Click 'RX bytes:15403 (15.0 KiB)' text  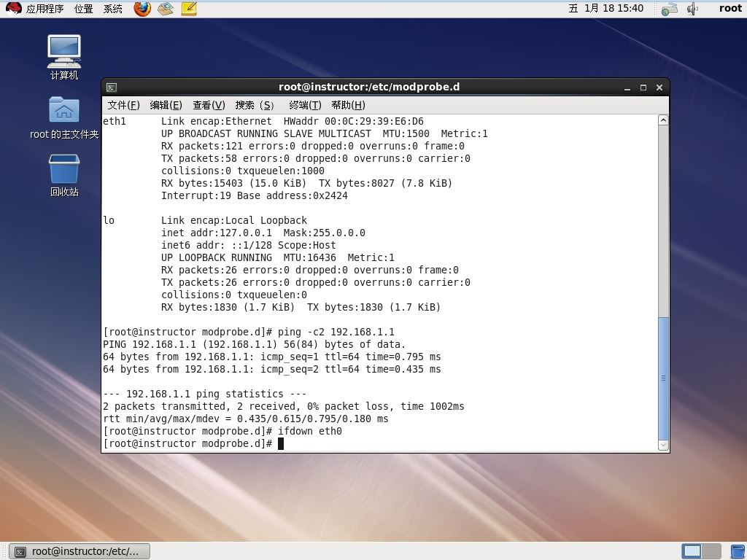click(x=234, y=183)
